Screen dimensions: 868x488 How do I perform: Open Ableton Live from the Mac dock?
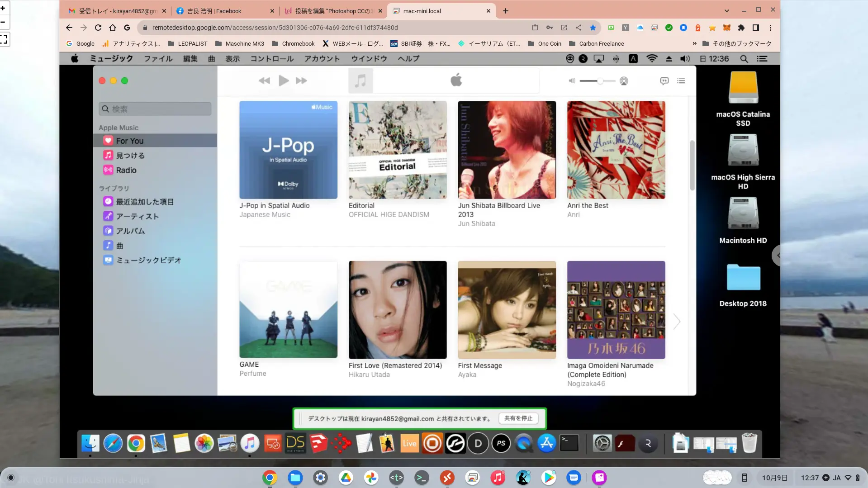pos(409,443)
